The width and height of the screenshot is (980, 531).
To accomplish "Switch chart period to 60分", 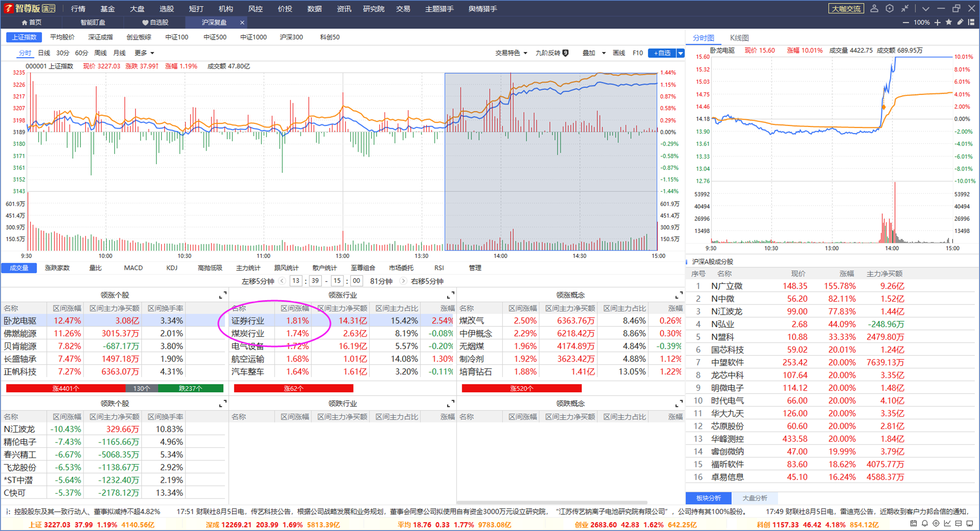I will [82, 53].
